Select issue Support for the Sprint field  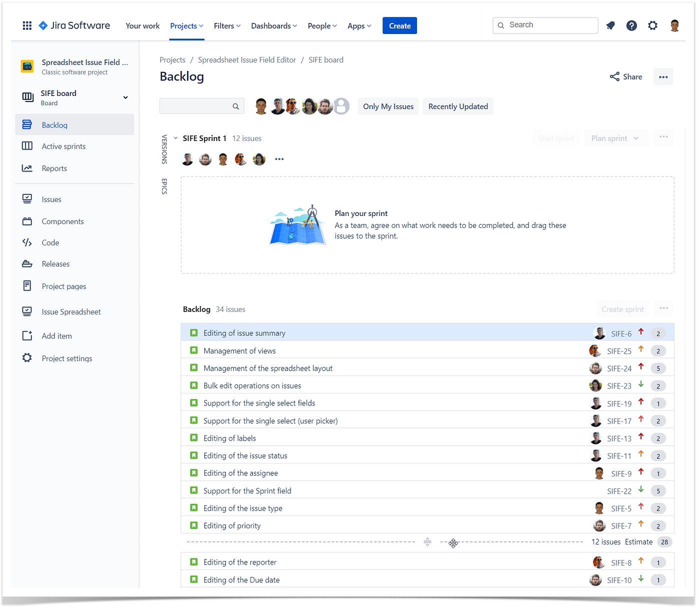(x=427, y=490)
